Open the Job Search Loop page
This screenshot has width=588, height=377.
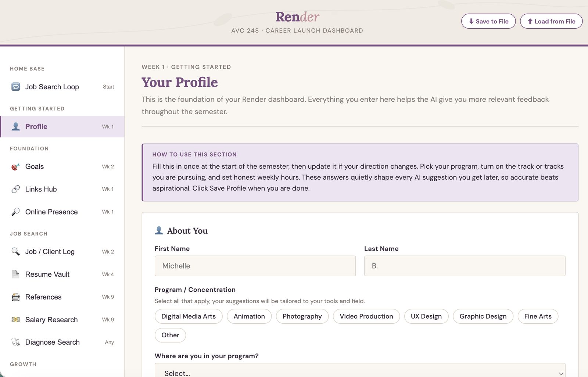pyautogui.click(x=62, y=87)
